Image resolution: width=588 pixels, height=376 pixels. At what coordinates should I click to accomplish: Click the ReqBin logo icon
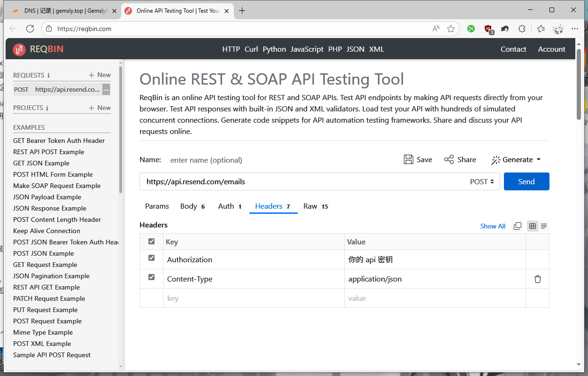[19, 49]
